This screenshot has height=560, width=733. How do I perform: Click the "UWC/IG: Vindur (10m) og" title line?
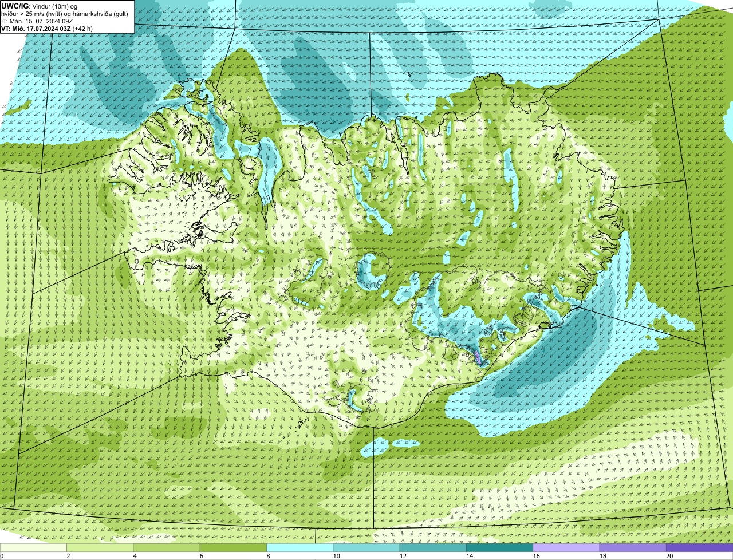click(39, 6)
